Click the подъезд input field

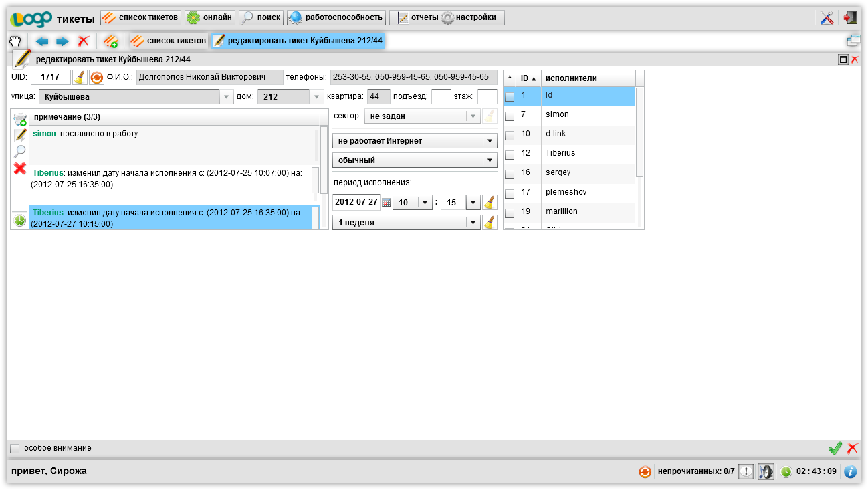pyautogui.click(x=441, y=97)
